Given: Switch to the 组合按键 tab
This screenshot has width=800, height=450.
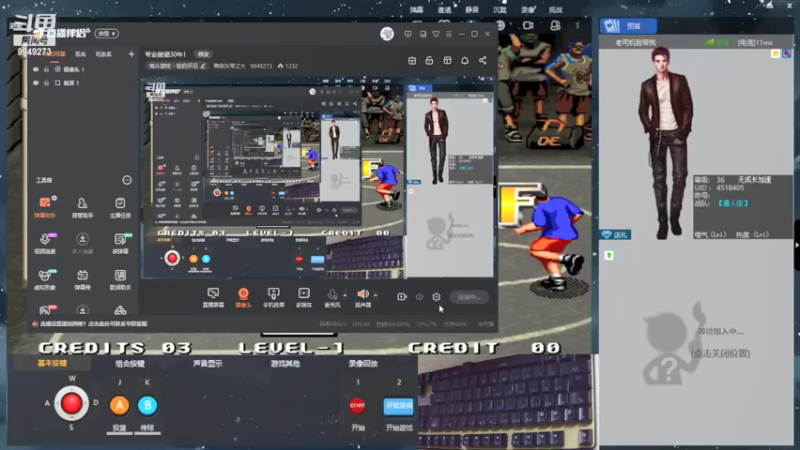Looking at the screenshot, I should coord(130,364).
